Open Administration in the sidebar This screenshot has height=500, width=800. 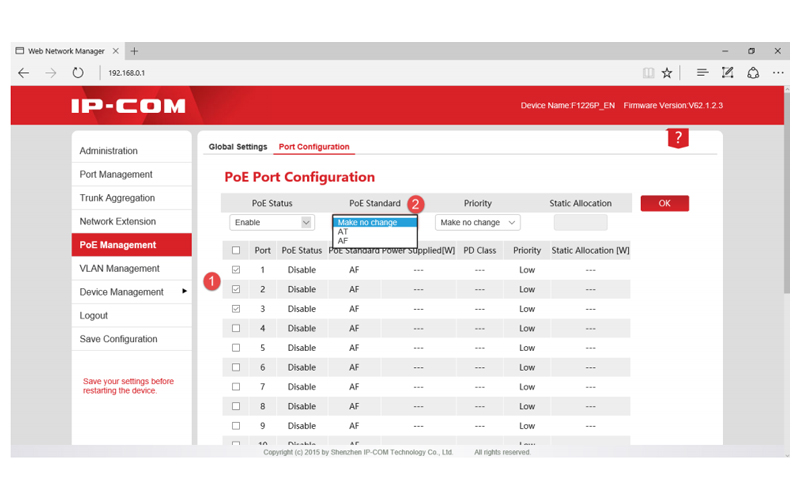click(132, 151)
